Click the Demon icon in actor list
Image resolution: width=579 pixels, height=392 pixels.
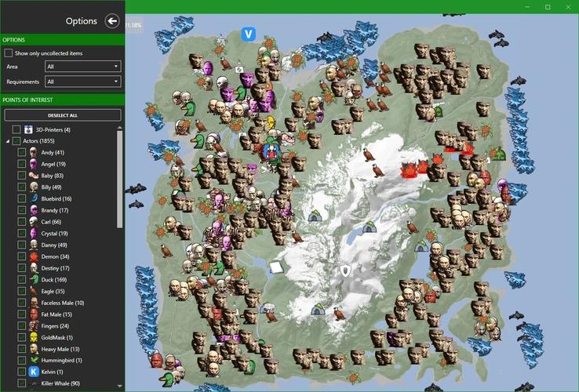coord(34,256)
